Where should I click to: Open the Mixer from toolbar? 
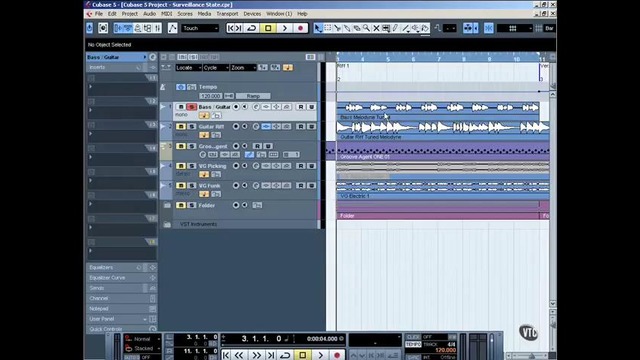(x=157, y=28)
